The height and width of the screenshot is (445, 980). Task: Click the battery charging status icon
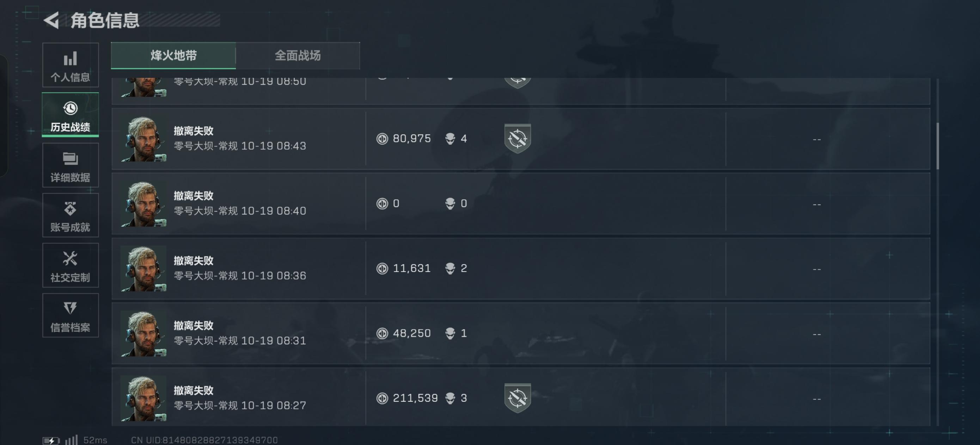click(51, 440)
